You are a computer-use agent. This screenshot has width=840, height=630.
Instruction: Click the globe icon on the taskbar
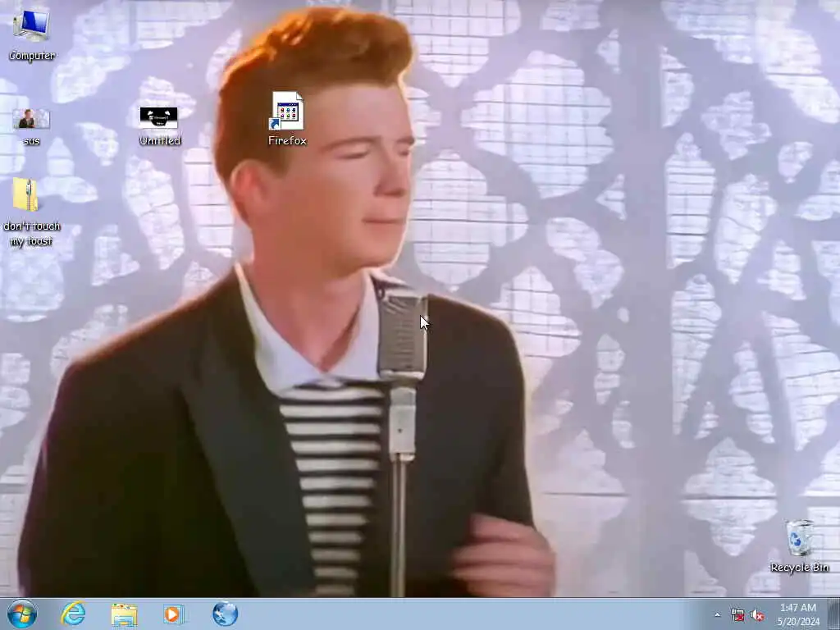[x=225, y=614]
